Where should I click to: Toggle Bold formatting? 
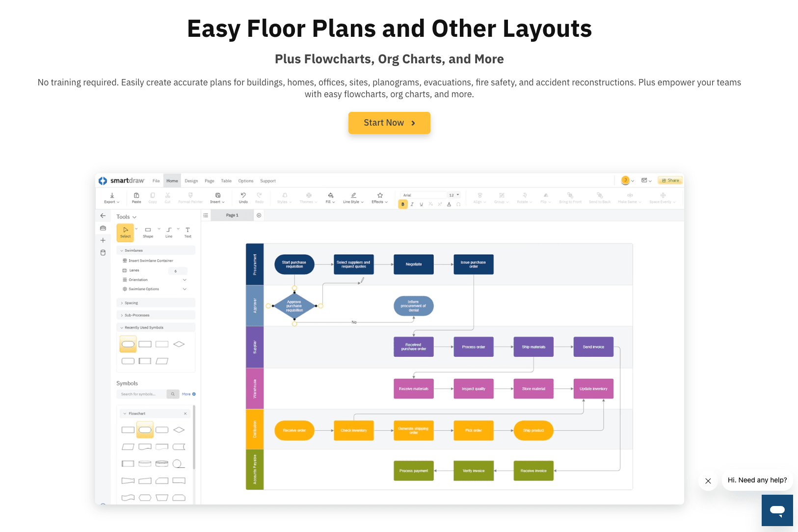pyautogui.click(x=403, y=204)
